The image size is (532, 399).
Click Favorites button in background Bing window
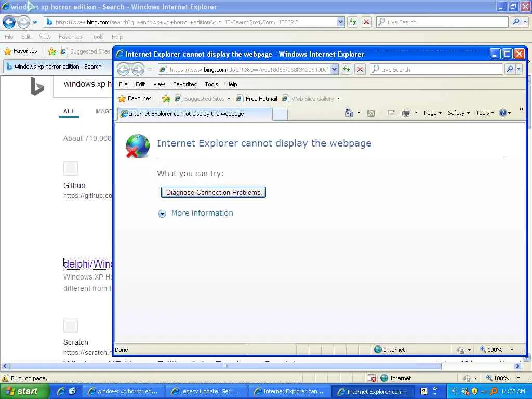click(20, 51)
